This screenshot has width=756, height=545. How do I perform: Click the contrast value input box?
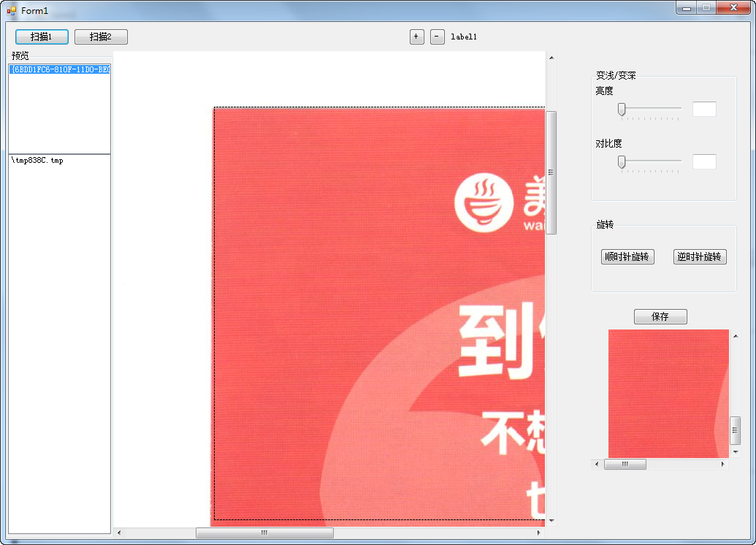704,161
